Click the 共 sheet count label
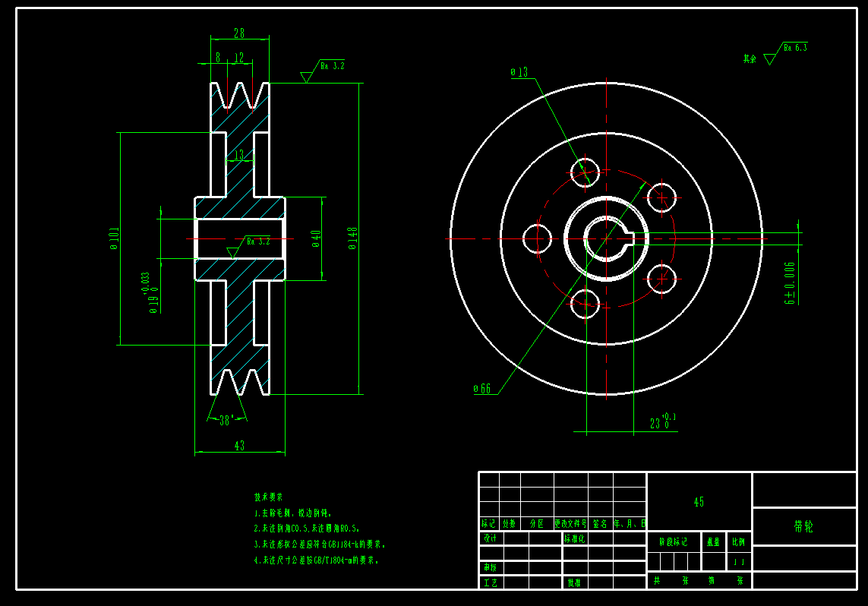Image resolution: width=868 pixels, height=606 pixels. tap(657, 580)
